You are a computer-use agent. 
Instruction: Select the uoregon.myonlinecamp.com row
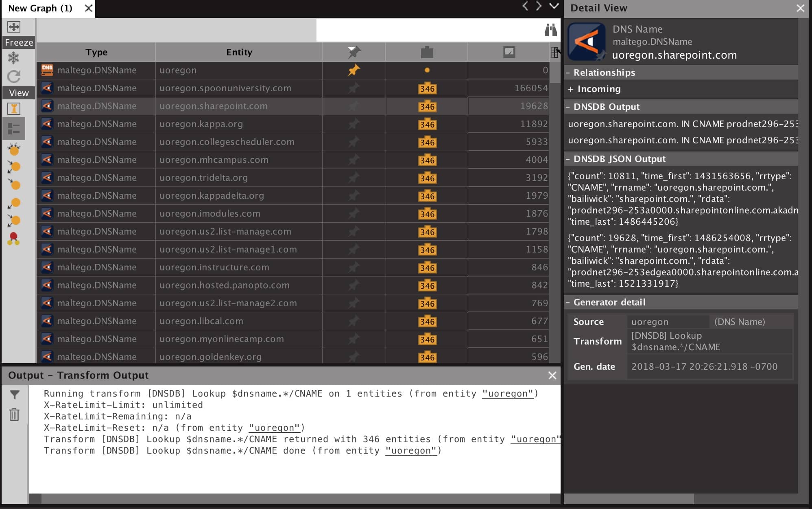(293, 339)
